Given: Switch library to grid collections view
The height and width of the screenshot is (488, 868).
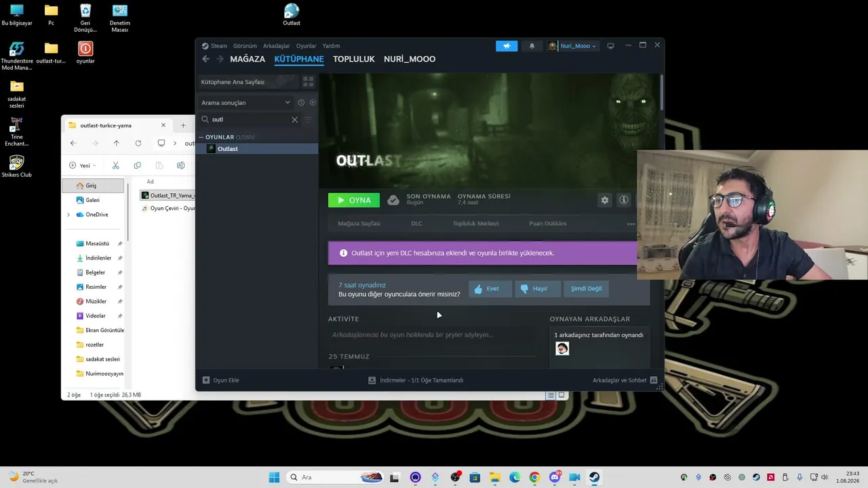Looking at the screenshot, I should pos(308,82).
